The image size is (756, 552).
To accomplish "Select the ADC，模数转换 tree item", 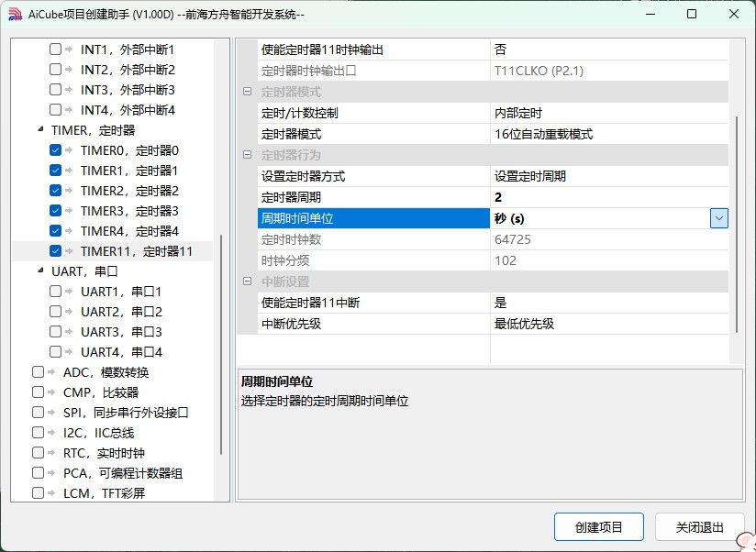I will [x=106, y=372].
